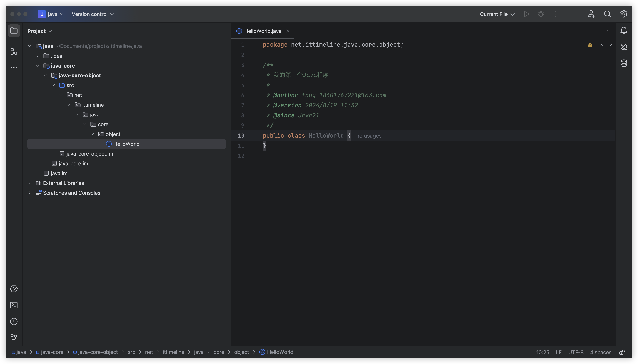638x364 pixels.
Task: Click the UTF-8 encoding in status bar
Action: (x=576, y=352)
